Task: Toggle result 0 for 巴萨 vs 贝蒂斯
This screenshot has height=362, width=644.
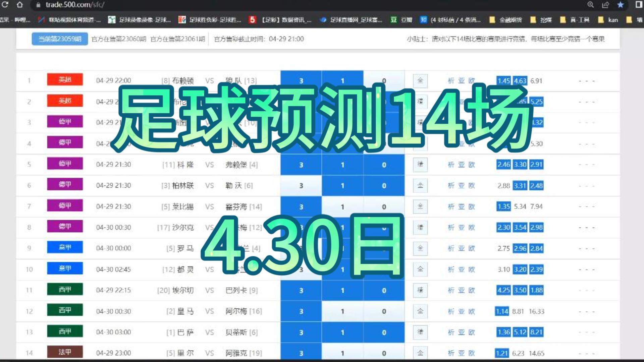Action: pos(384,333)
